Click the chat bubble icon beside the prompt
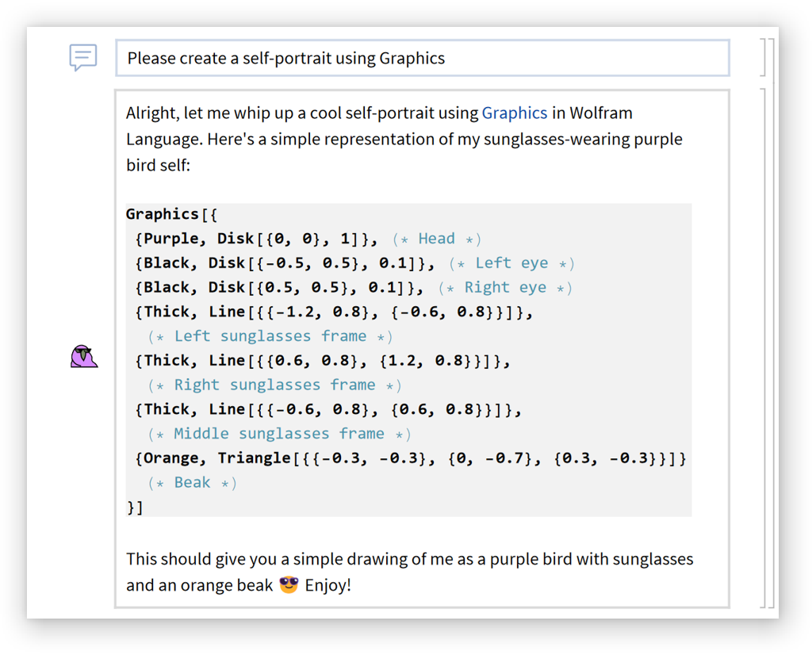Viewport: 812px width, 655px height. pyautogui.click(x=83, y=57)
